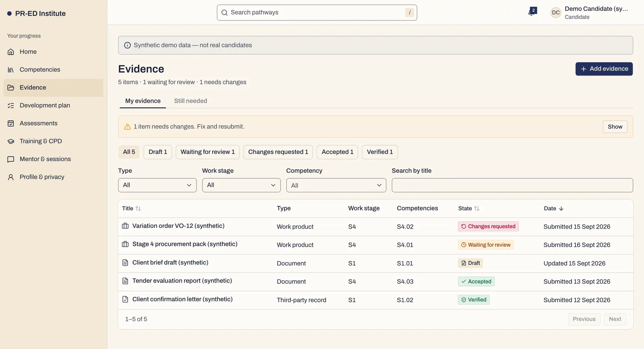The width and height of the screenshot is (644, 349).
Task: Open the Type filter dropdown
Action: click(x=157, y=185)
